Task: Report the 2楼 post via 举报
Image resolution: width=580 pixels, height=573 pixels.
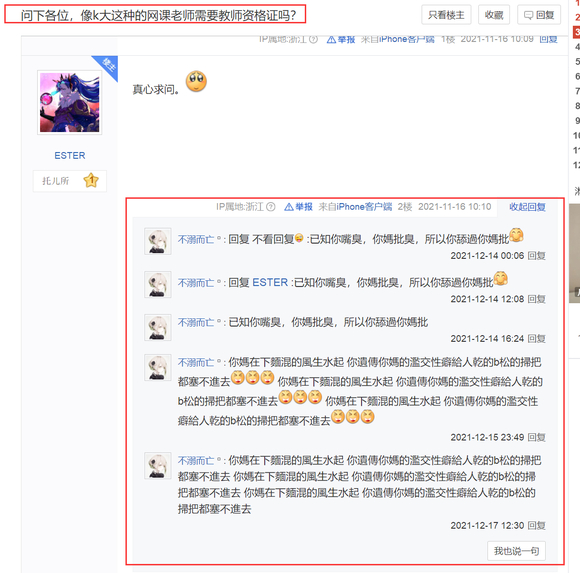Action: [x=298, y=207]
